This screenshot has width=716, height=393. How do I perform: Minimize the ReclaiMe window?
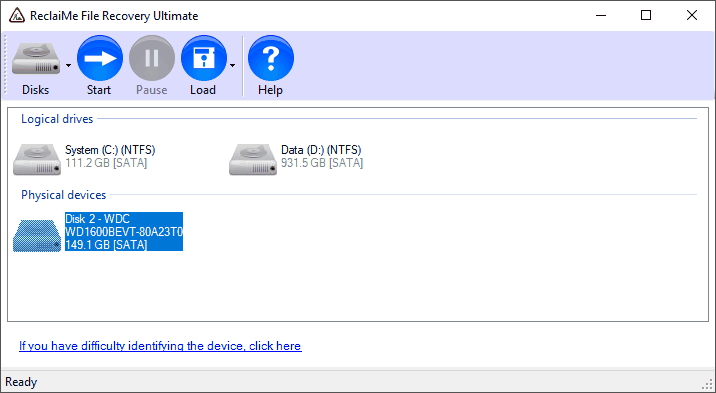click(601, 16)
